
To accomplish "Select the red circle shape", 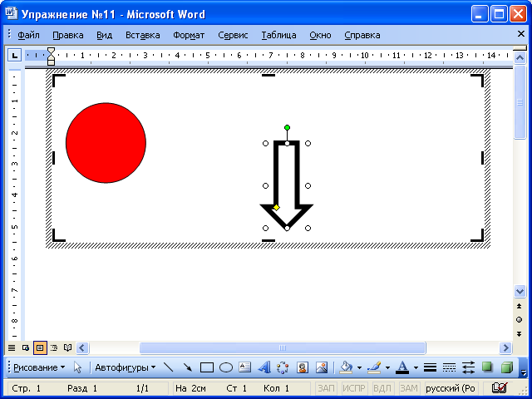I will click(106, 143).
